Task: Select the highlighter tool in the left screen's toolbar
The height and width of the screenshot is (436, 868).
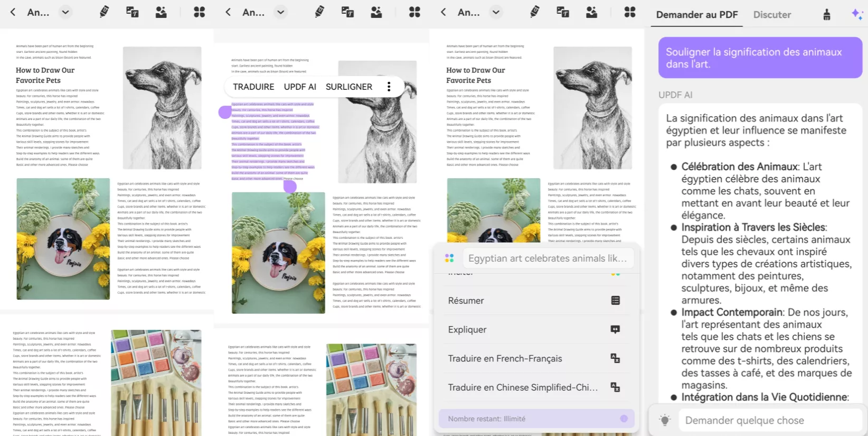Action: pos(104,12)
